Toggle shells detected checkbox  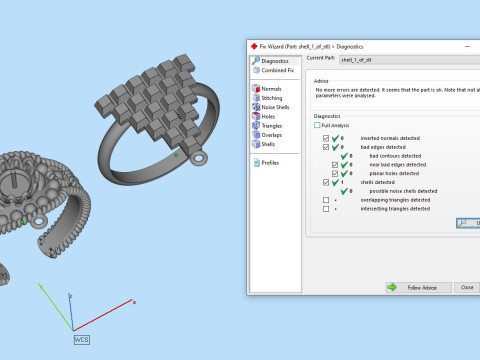click(x=326, y=182)
